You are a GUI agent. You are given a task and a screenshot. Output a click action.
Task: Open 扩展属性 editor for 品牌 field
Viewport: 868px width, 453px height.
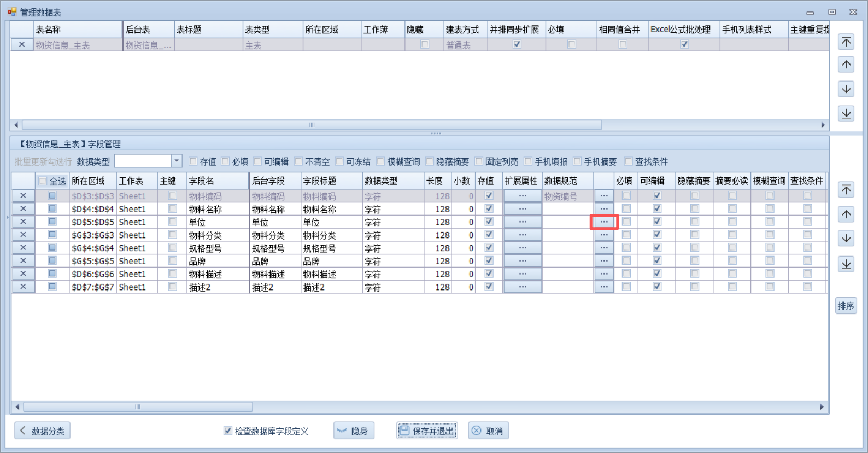[523, 261]
